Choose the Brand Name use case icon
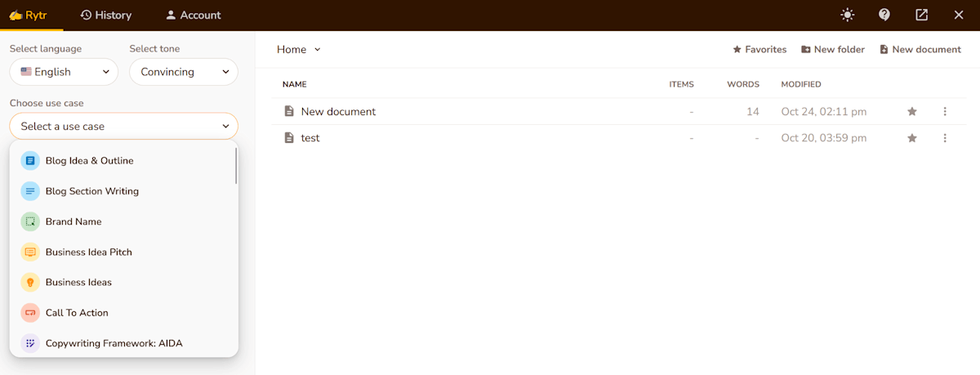This screenshot has width=980, height=375. point(30,221)
